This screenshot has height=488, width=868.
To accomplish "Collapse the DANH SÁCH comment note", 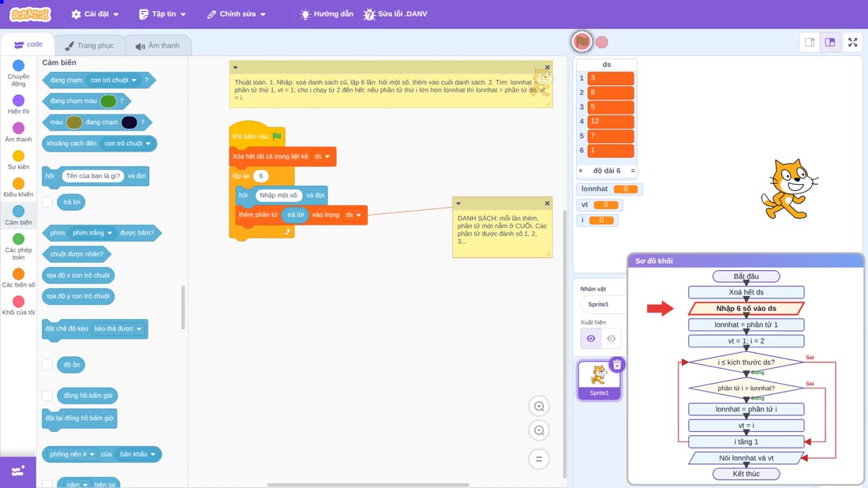I will point(458,203).
